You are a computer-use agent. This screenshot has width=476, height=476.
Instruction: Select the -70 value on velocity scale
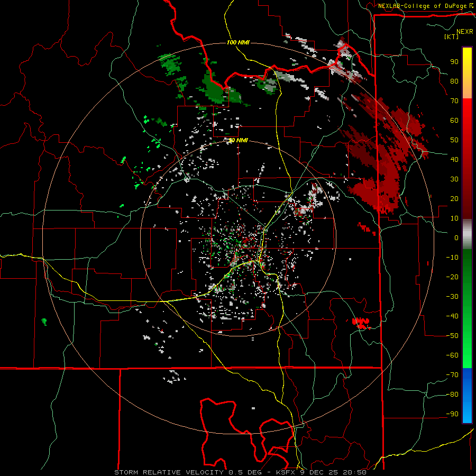pyautogui.click(x=452, y=375)
